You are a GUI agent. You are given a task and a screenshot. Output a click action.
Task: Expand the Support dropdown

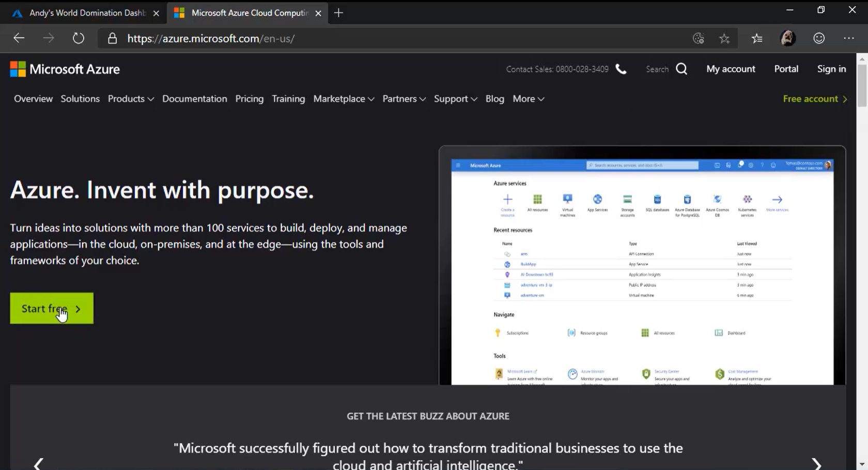(455, 99)
